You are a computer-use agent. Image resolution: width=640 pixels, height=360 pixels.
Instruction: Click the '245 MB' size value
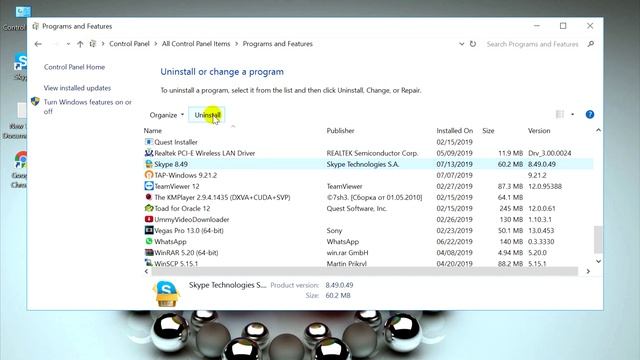coord(511,208)
